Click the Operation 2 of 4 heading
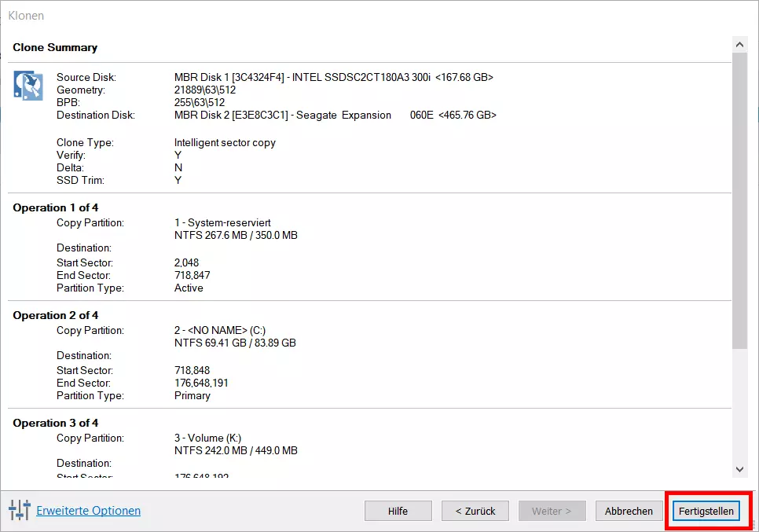This screenshot has width=759, height=532. point(56,315)
